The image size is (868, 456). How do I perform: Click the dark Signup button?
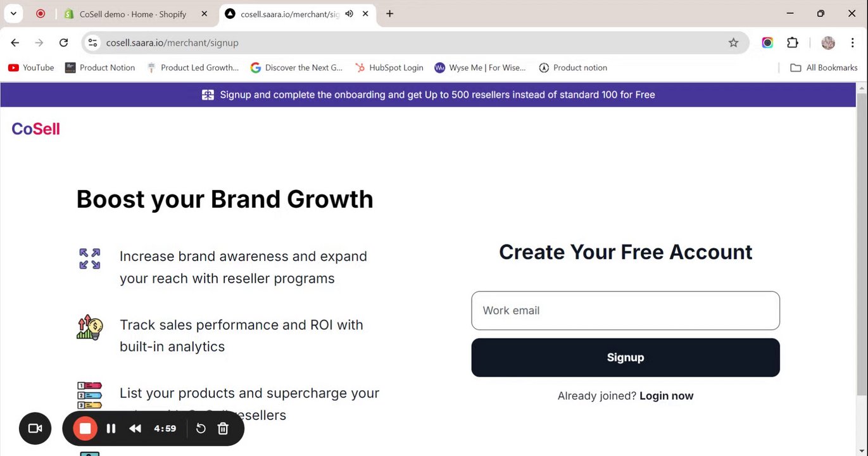[x=625, y=357]
